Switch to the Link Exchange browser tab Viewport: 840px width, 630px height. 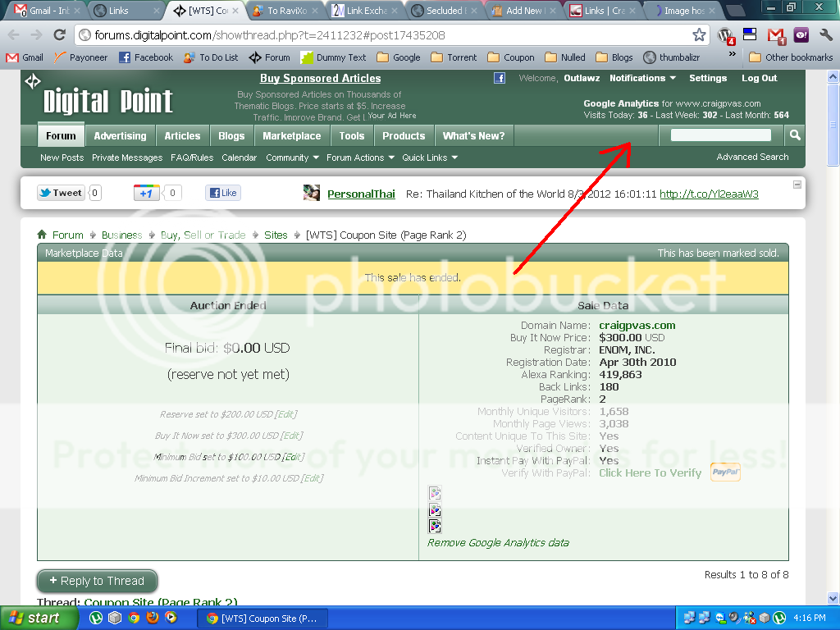pos(366,11)
